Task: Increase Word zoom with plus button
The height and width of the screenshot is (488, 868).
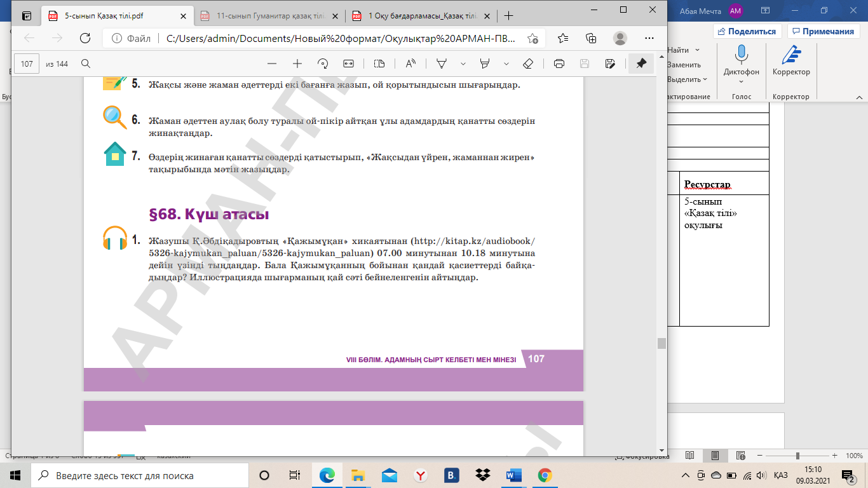Action: [834, 456]
